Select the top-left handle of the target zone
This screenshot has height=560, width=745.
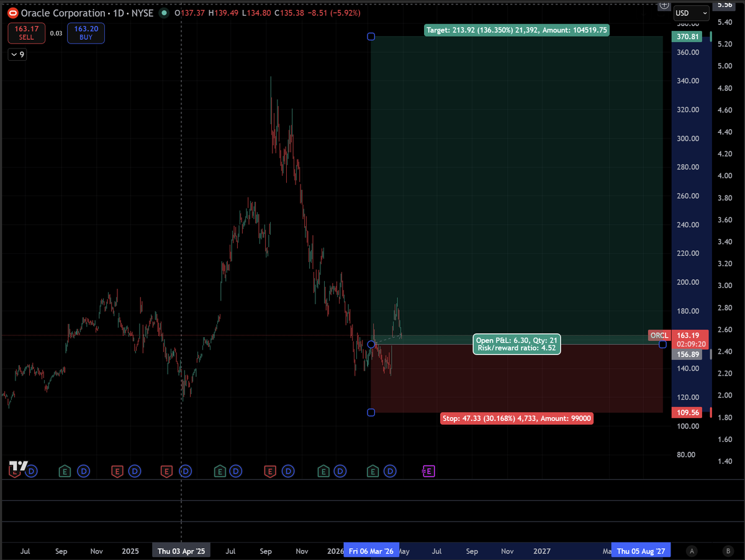point(371,37)
